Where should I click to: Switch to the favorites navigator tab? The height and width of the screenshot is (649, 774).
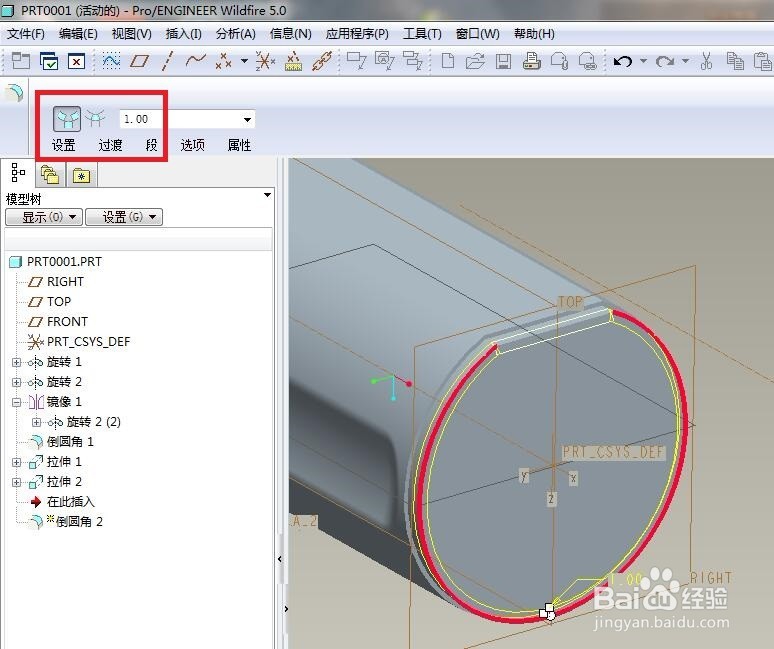tap(81, 175)
